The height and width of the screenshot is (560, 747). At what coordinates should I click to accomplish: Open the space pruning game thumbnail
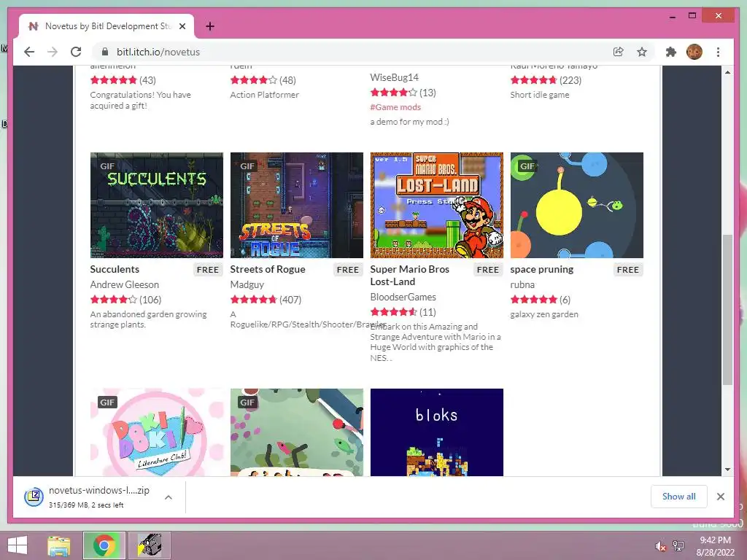click(577, 205)
